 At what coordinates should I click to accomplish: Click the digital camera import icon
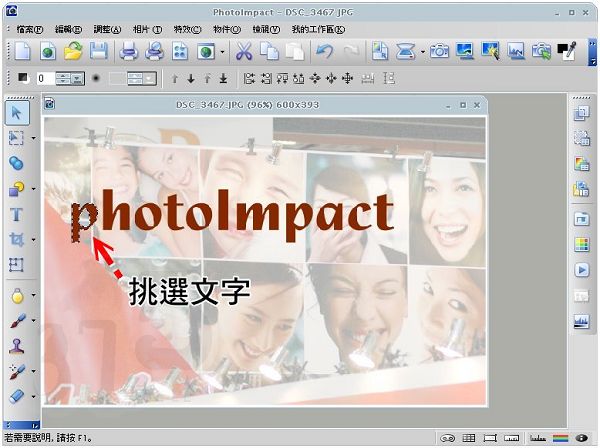click(439, 51)
